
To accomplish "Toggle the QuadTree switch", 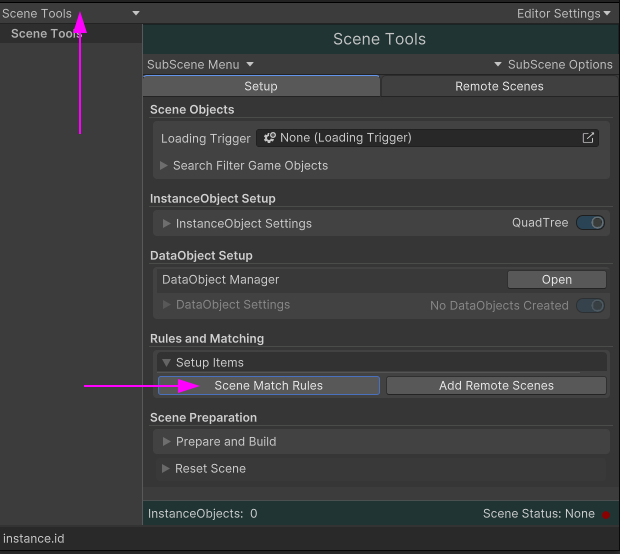I will point(590,223).
